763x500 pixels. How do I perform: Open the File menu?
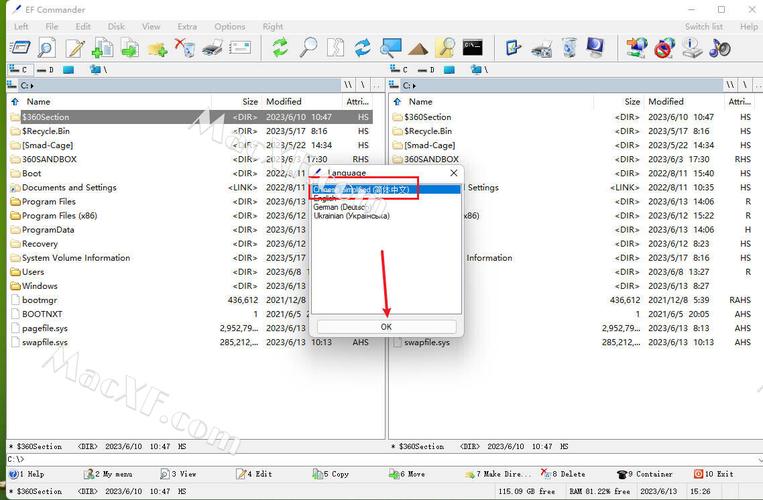(52, 27)
